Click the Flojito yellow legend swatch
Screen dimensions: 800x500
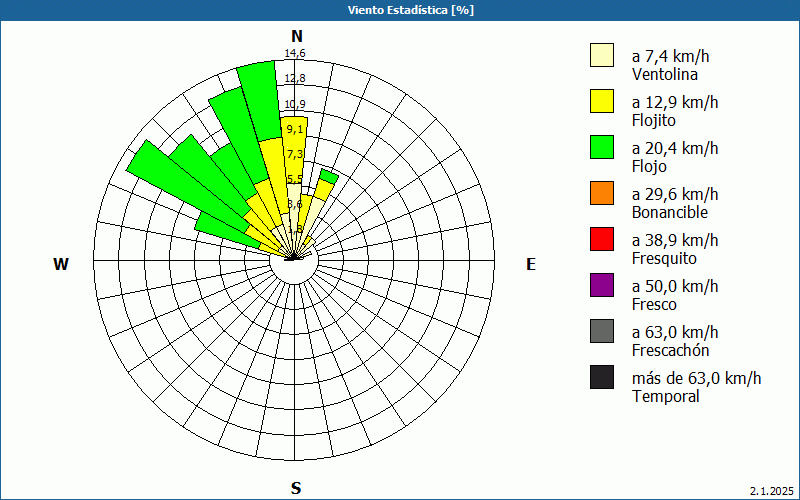coord(602,101)
